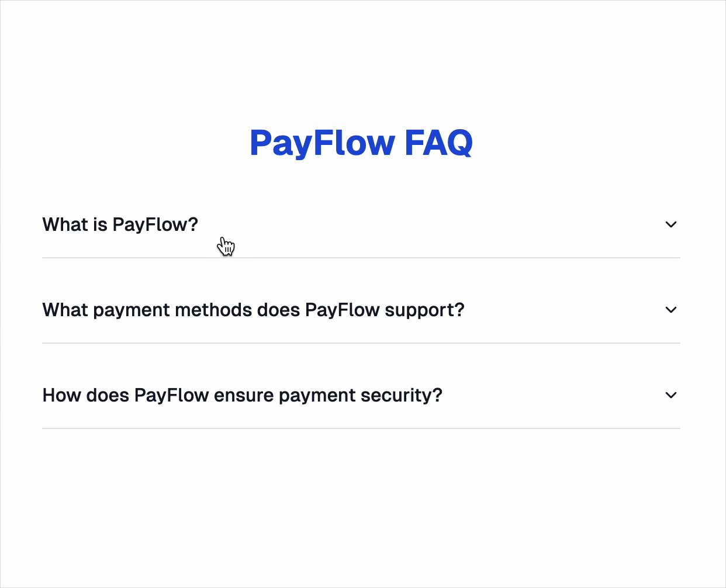Expand the "What is PayFlow?" accordion item

pyautogui.click(x=361, y=224)
